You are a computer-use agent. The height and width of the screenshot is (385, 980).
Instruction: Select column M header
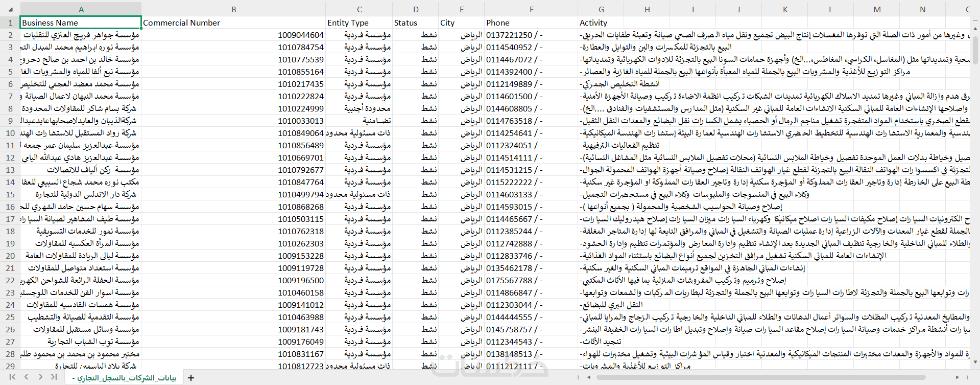coord(877,9)
